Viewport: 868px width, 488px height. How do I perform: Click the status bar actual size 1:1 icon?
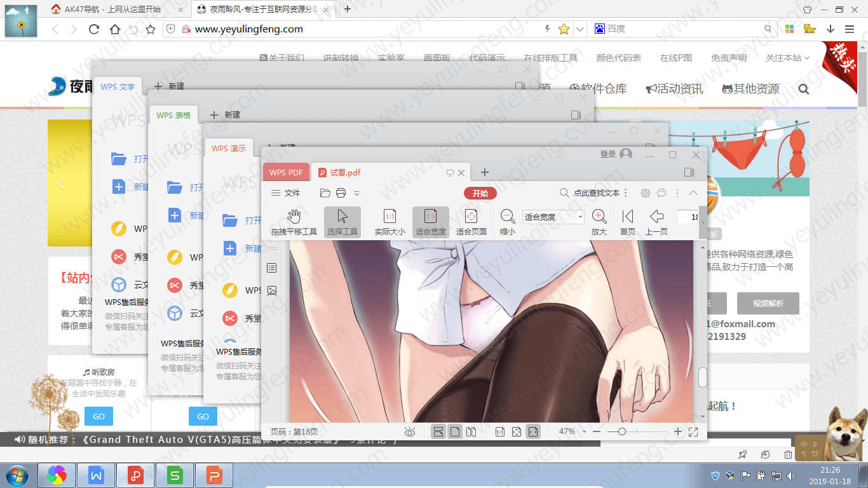click(500, 432)
